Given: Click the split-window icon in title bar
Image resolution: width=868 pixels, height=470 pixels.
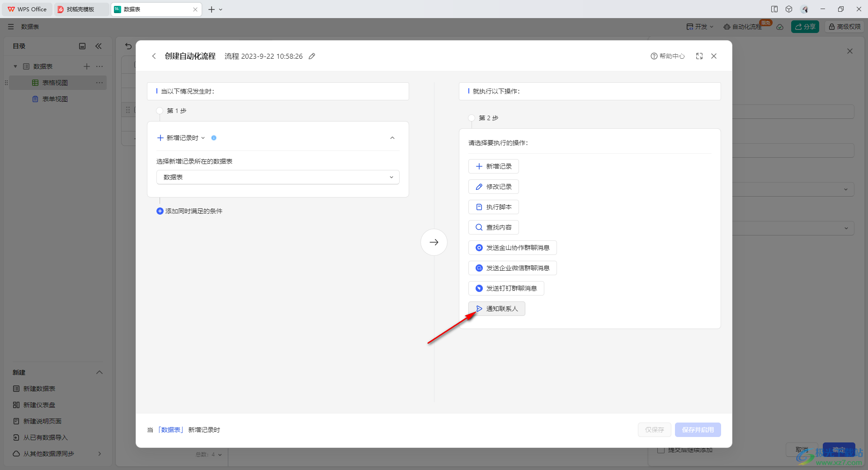Looking at the screenshot, I should 774,9.
